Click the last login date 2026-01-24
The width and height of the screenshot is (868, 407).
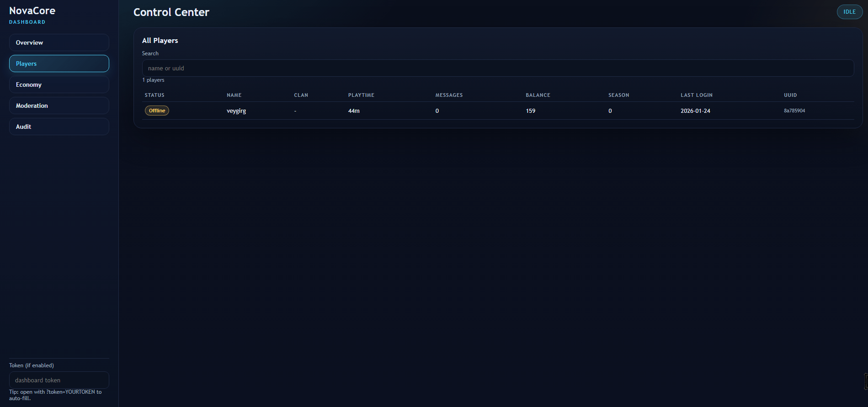coord(695,111)
